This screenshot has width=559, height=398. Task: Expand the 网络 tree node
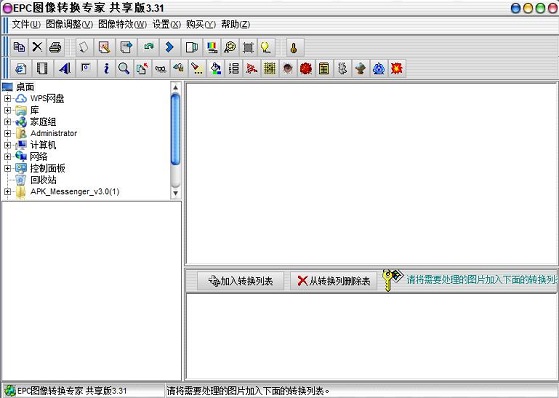click(7, 157)
